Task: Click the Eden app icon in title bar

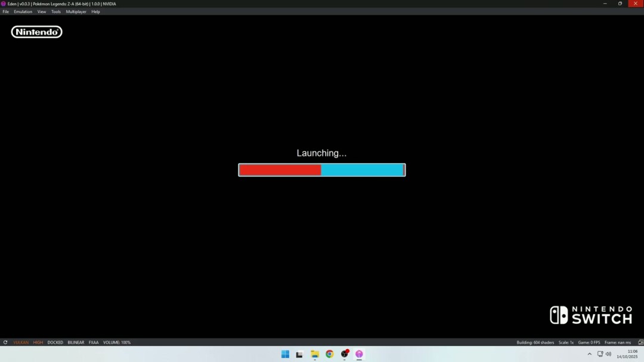Action: point(4,4)
